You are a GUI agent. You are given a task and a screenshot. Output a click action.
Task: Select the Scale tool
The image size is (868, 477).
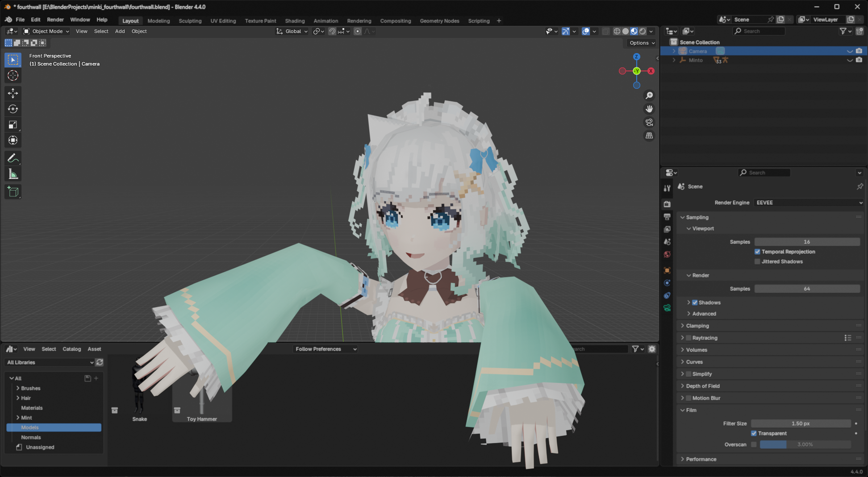(x=13, y=125)
